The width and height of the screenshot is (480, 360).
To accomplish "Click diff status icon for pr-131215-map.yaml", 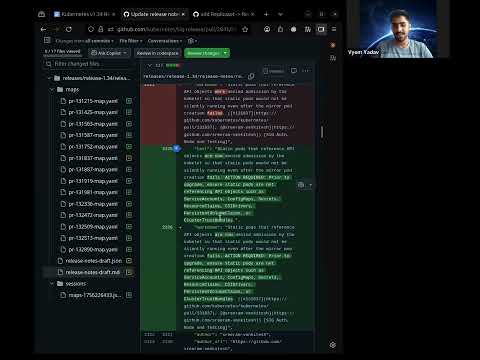I will tap(129, 101).
